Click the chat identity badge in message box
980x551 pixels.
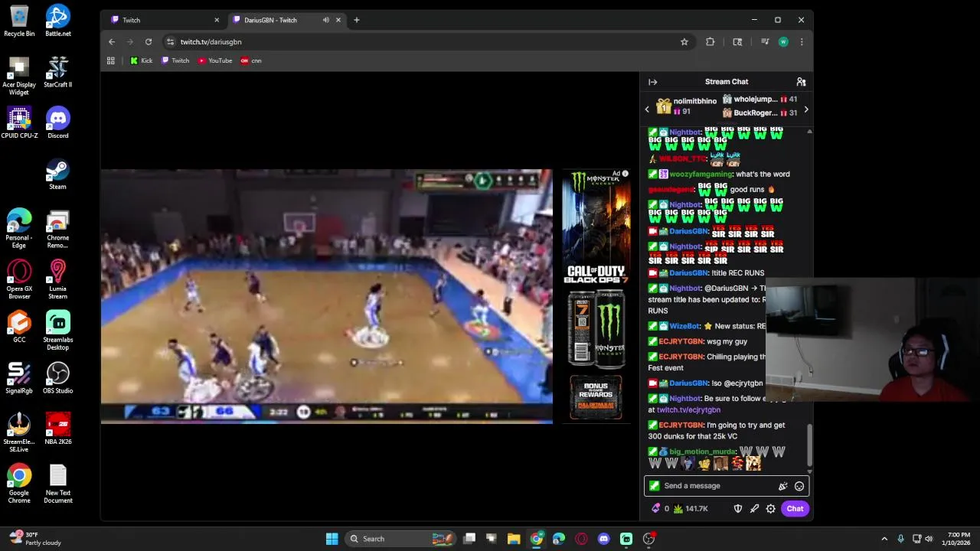[x=654, y=486]
